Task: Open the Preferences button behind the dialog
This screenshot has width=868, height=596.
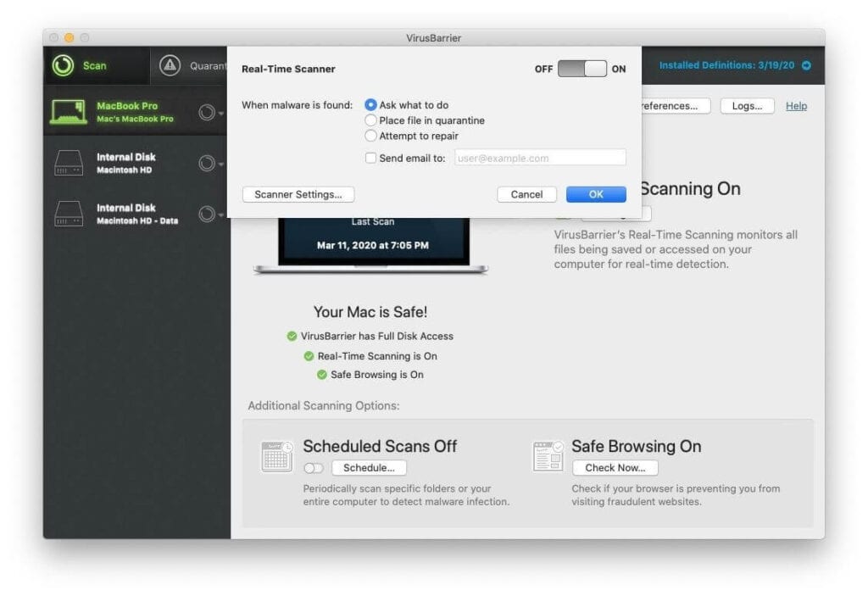Action: (x=676, y=106)
